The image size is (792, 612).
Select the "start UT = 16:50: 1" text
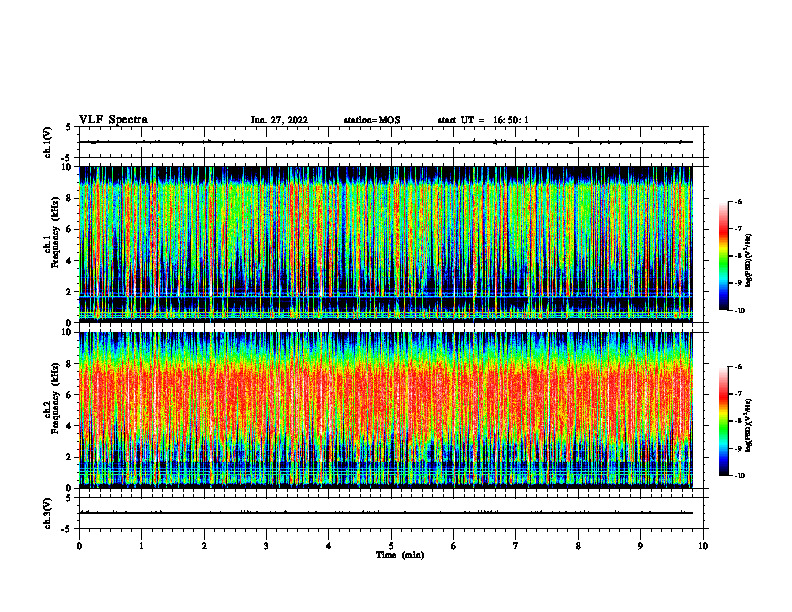click(483, 120)
